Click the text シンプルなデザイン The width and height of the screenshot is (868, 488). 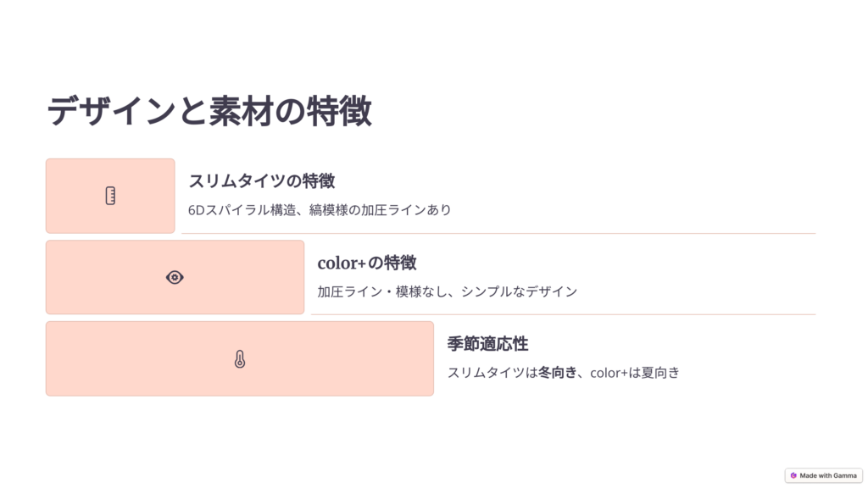coord(520,291)
